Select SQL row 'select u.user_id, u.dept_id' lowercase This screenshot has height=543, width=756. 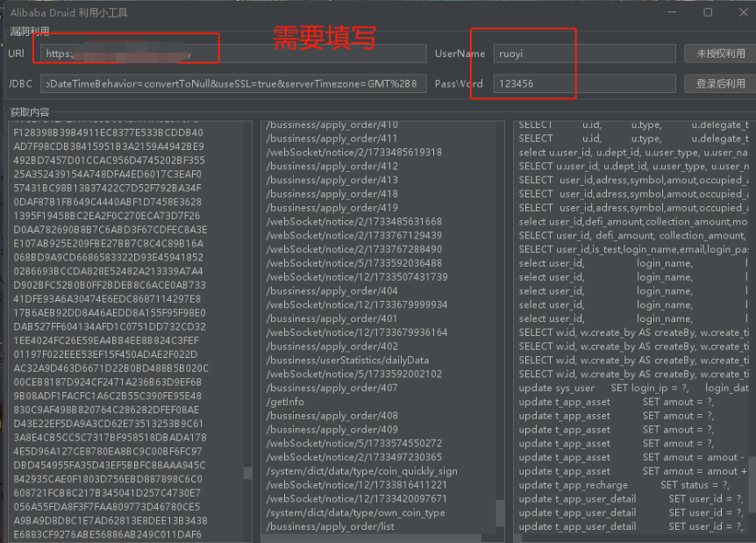[x=633, y=153]
